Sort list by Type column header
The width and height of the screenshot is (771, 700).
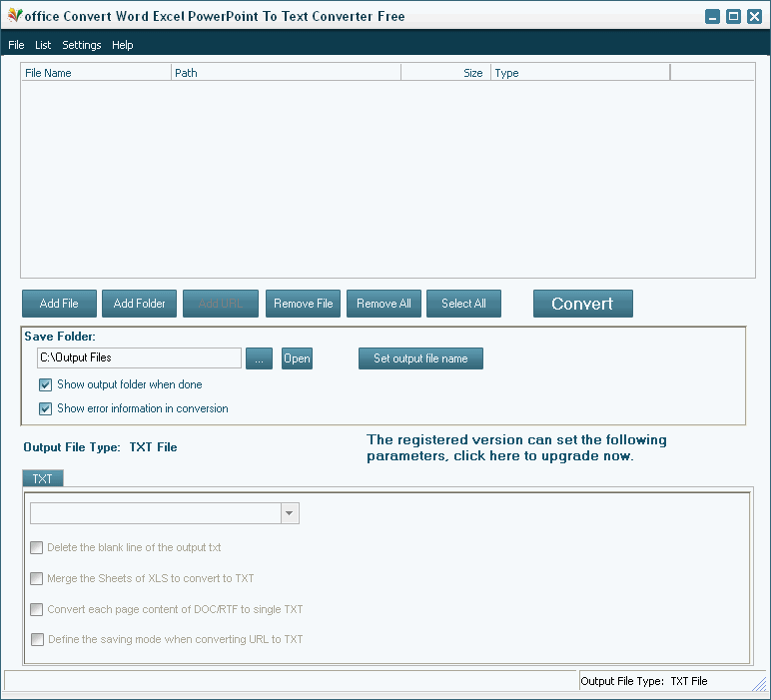click(580, 73)
